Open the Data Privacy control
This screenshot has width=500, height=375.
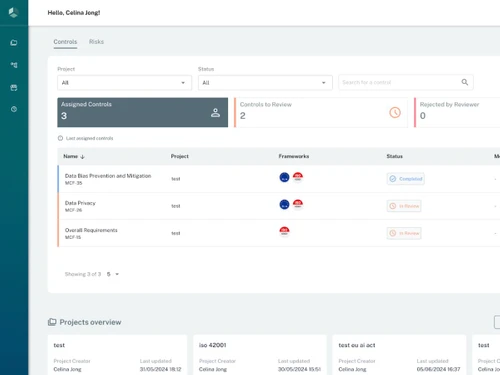coord(80,203)
